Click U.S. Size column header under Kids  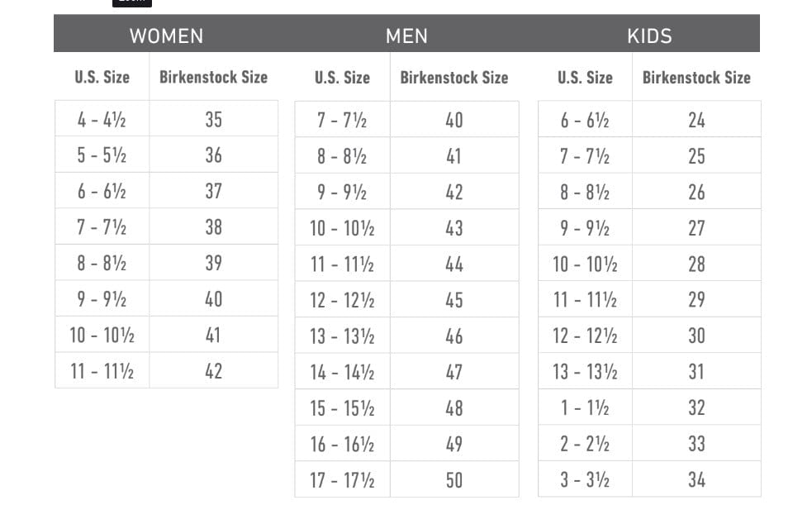[585, 78]
